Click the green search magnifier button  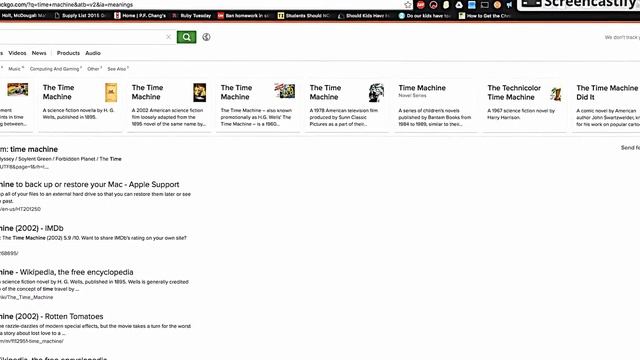(x=186, y=37)
